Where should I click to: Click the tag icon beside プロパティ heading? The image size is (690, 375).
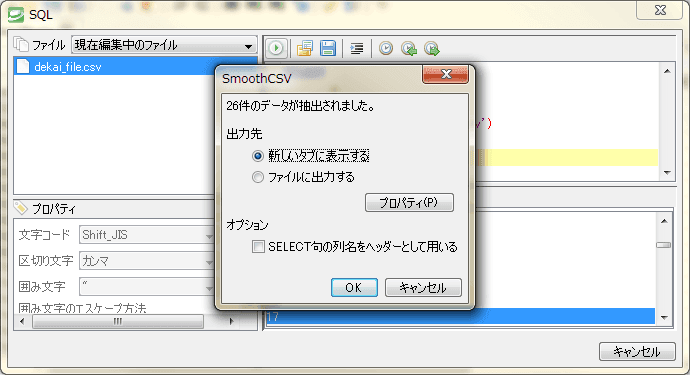pyautogui.click(x=21, y=207)
